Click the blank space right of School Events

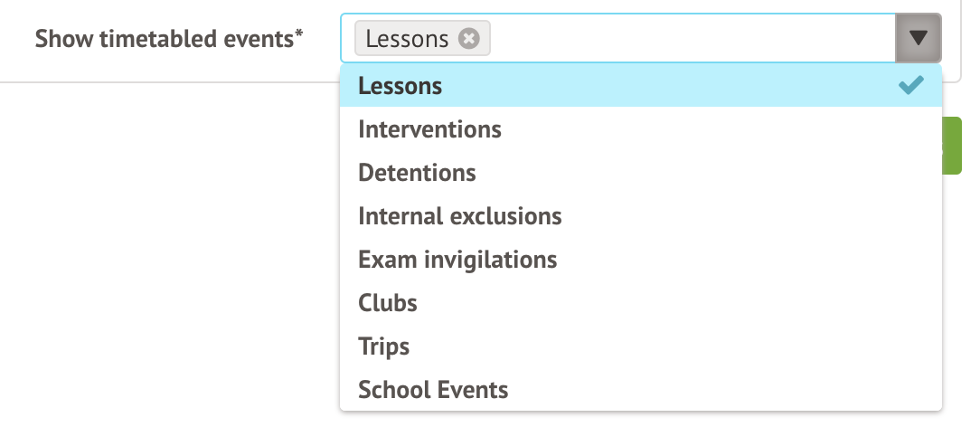point(723,390)
